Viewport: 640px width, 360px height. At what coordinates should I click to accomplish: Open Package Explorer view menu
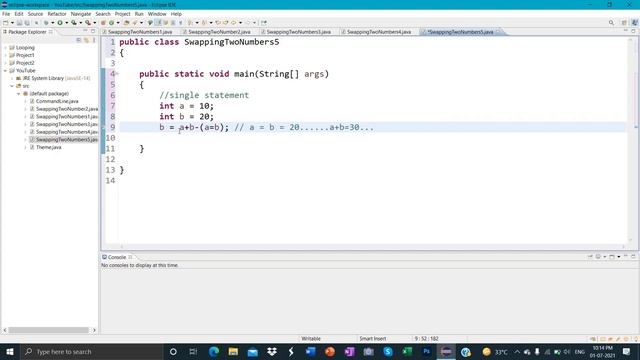point(94,40)
